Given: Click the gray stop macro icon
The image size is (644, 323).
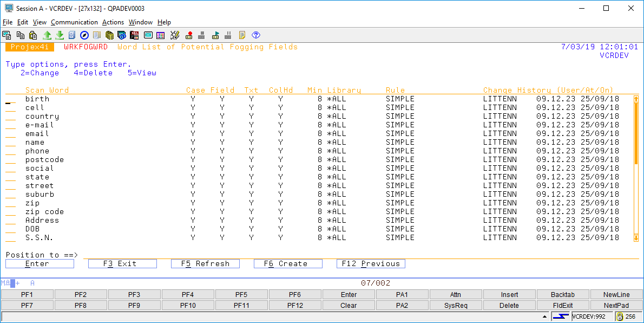Looking at the screenshot, I should (201, 35).
